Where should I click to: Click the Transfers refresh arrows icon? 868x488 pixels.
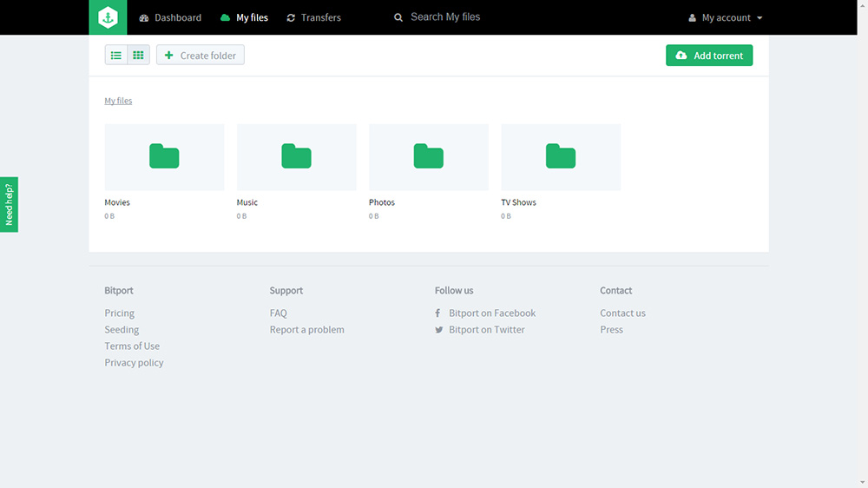click(x=291, y=17)
